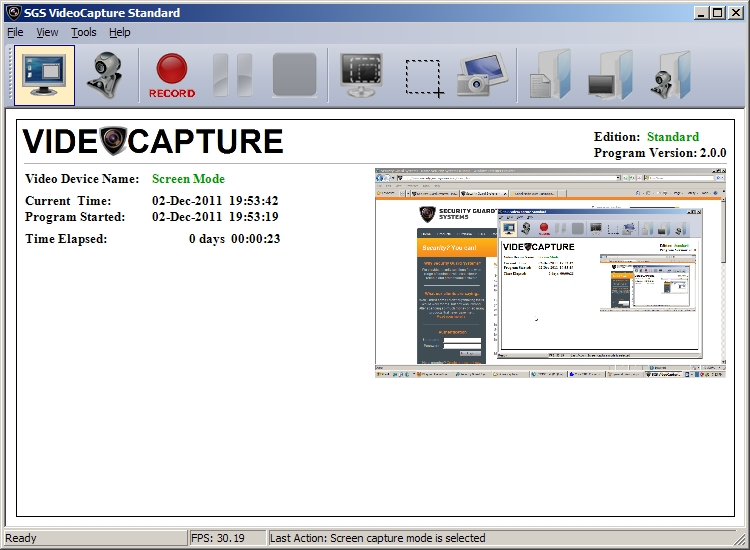Select the screen capture mode icon
750x550 pixels.
[x=44, y=75]
